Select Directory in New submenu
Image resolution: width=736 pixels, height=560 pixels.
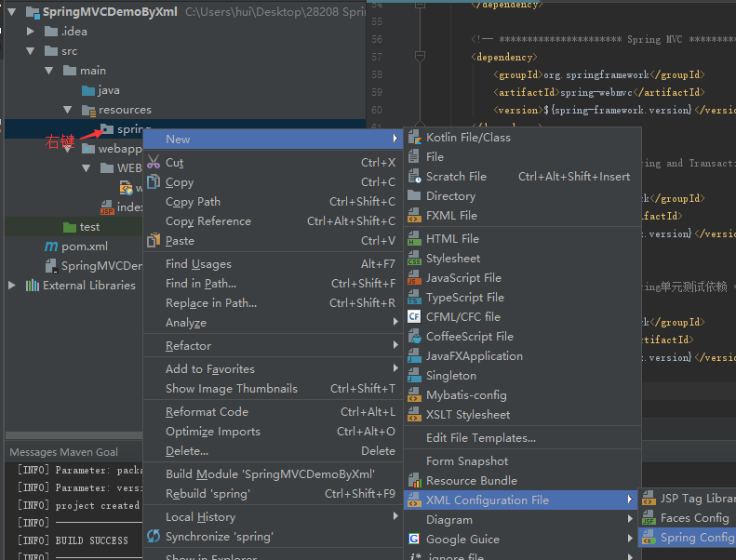[522, 196]
